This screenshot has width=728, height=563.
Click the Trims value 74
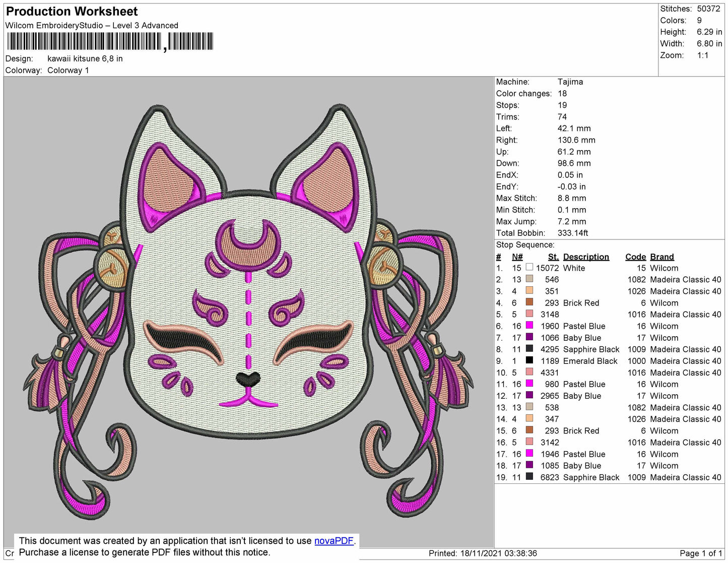(562, 116)
